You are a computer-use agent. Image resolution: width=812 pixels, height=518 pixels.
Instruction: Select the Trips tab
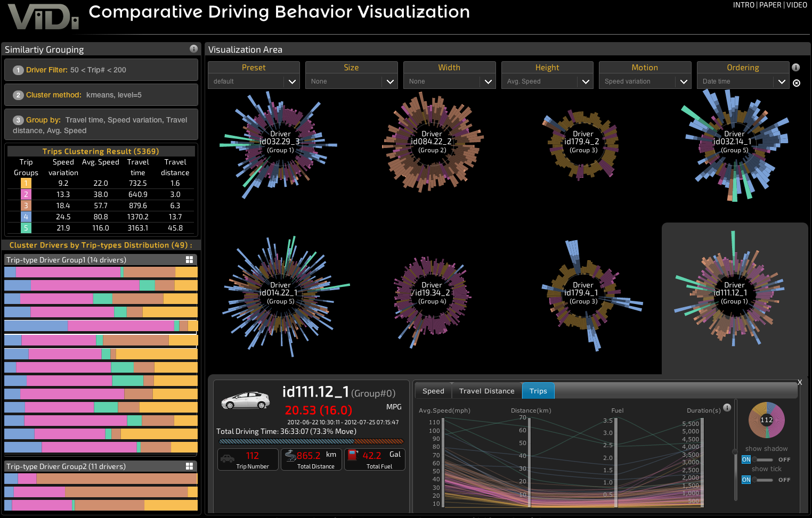(538, 391)
